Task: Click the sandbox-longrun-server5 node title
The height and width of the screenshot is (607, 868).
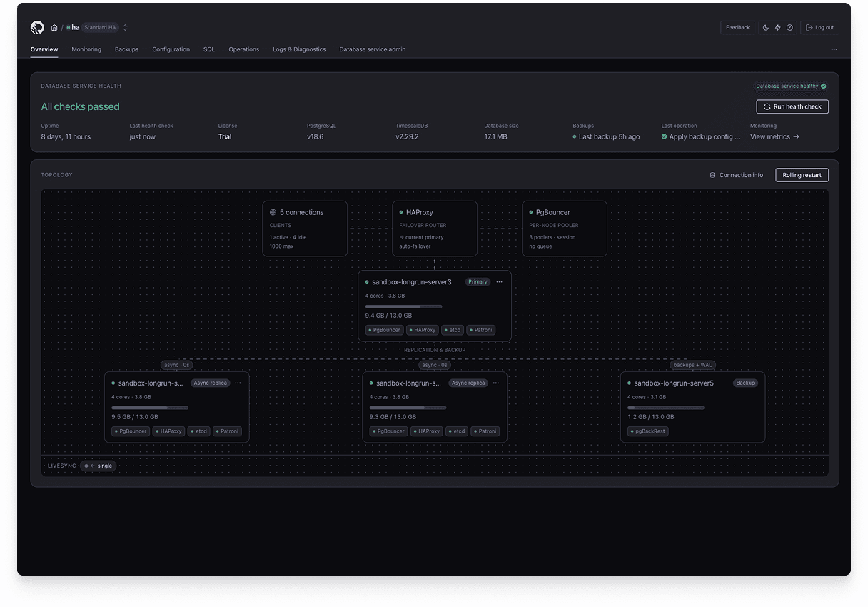Action: (x=674, y=383)
